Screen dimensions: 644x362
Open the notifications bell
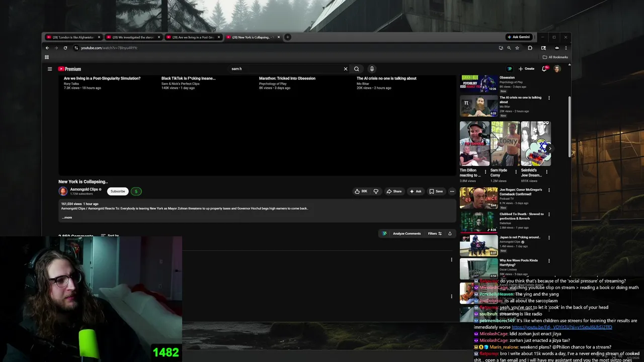coord(544,69)
